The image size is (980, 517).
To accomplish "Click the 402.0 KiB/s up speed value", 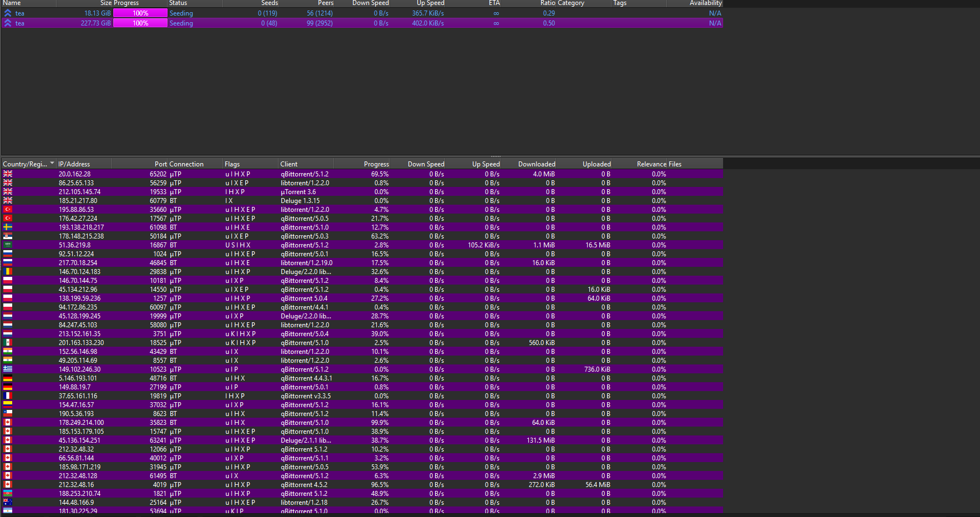I will [x=428, y=23].
